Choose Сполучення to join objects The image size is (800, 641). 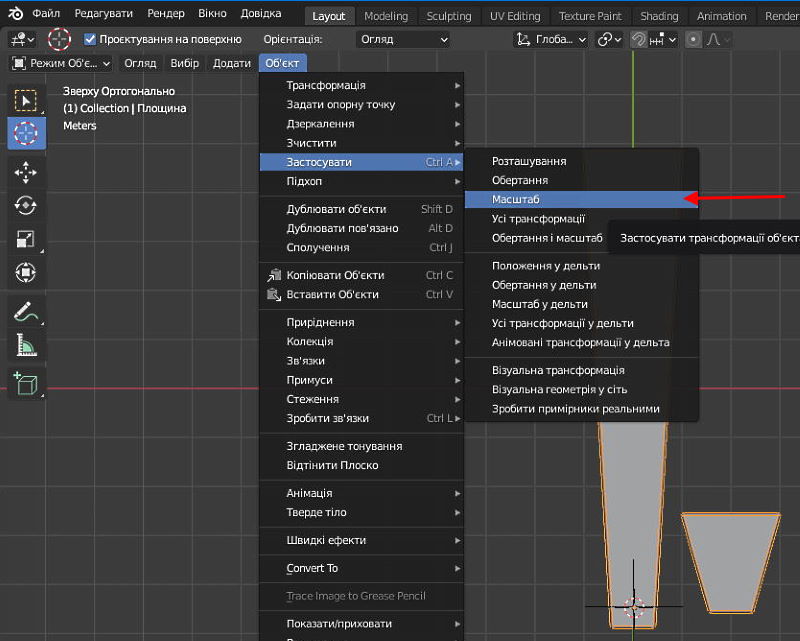pos(362,248)
